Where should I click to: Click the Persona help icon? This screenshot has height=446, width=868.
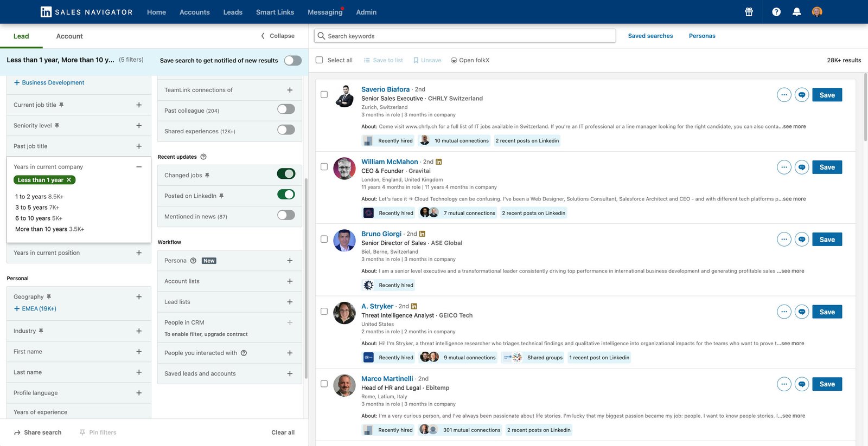[x=193, y=261]
